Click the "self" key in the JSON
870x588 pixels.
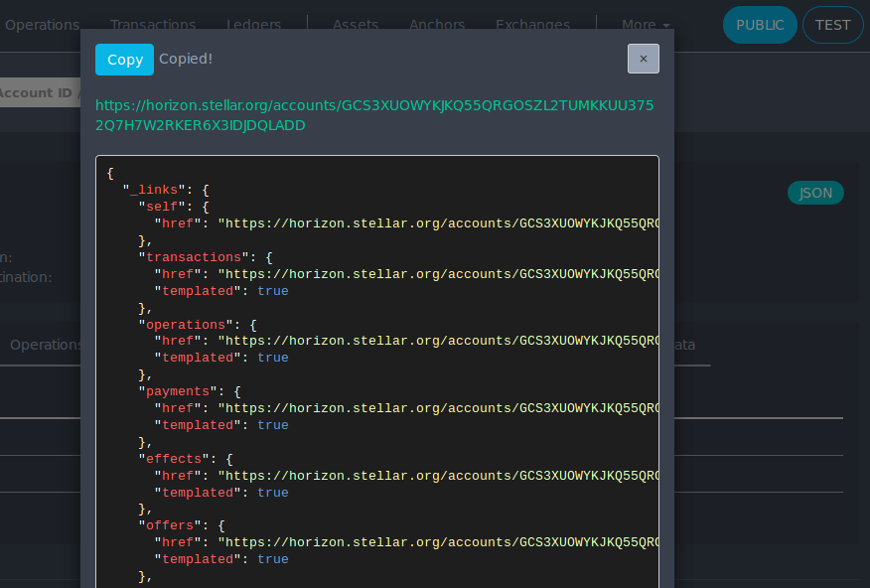coord(162,207)
